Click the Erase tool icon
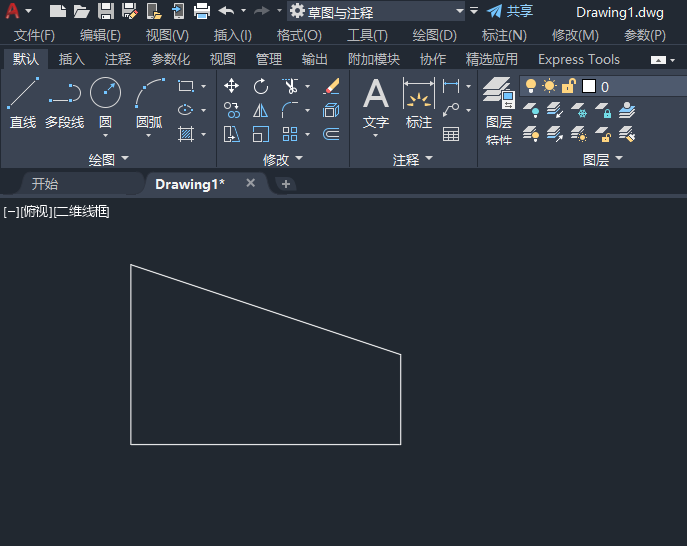Screen dimensions: 687x546 [x=332, y=86]
